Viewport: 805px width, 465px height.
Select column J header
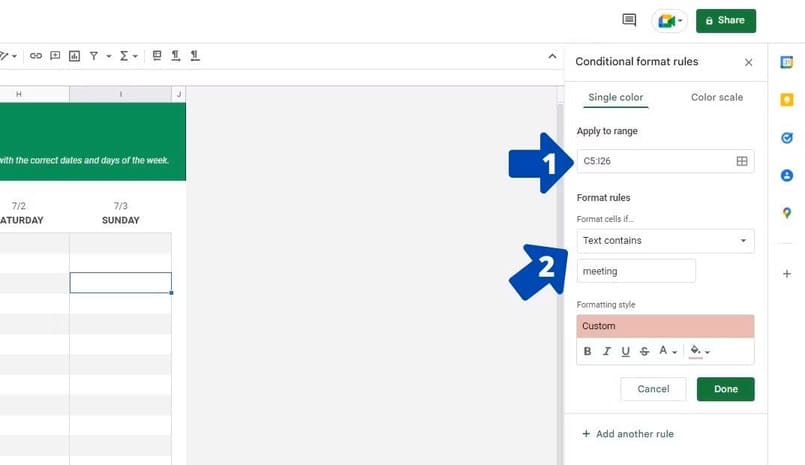pyautogui.click(x=179, y=94)
